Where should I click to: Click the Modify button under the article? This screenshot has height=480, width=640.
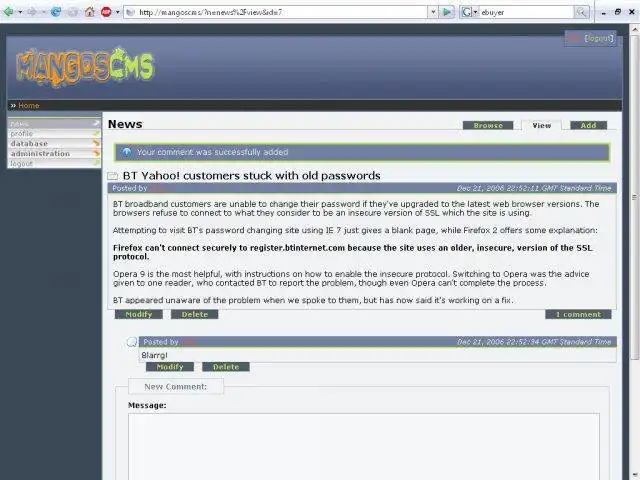[x=139, y=314]
